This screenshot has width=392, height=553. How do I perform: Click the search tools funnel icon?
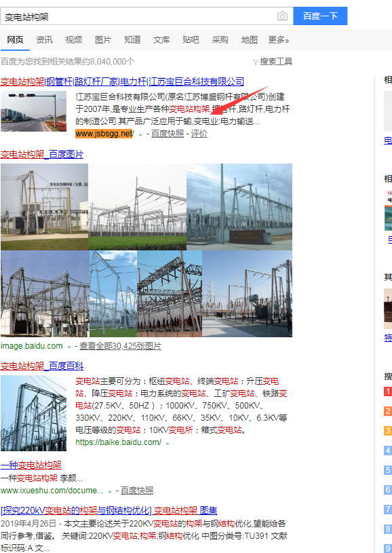[x=256, y=62]
